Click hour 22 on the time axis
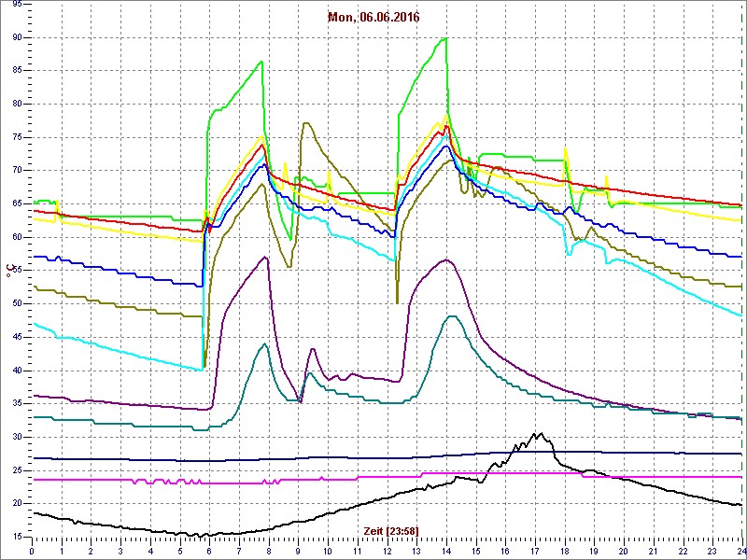 (683, 550)
